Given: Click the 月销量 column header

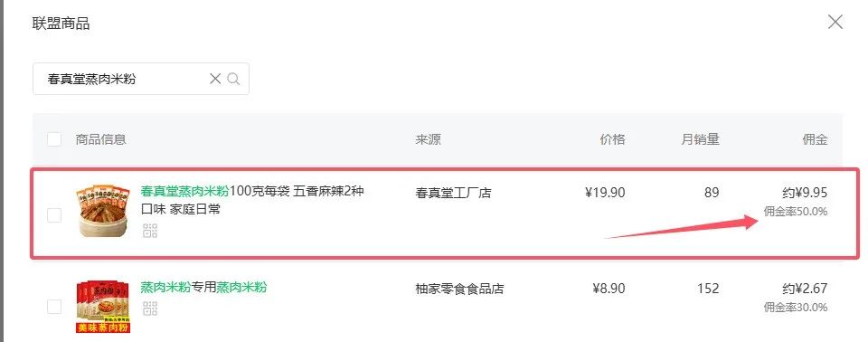Looking at the screenshot, I should tap(700, 139).
